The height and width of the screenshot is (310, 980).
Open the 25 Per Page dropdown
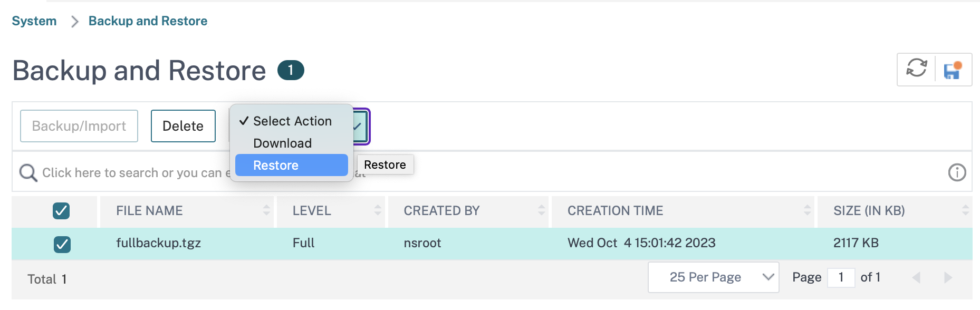713,277
